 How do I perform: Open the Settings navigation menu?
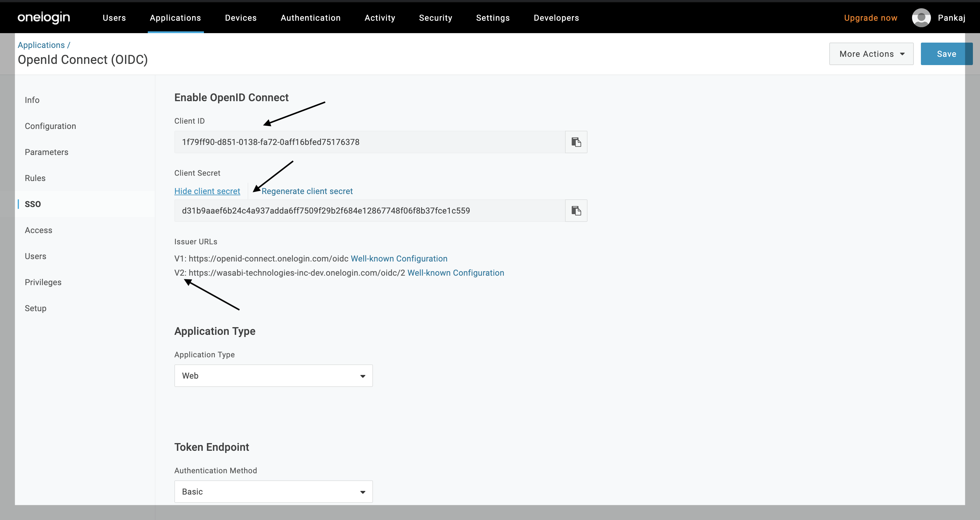[x=493, y=18]
